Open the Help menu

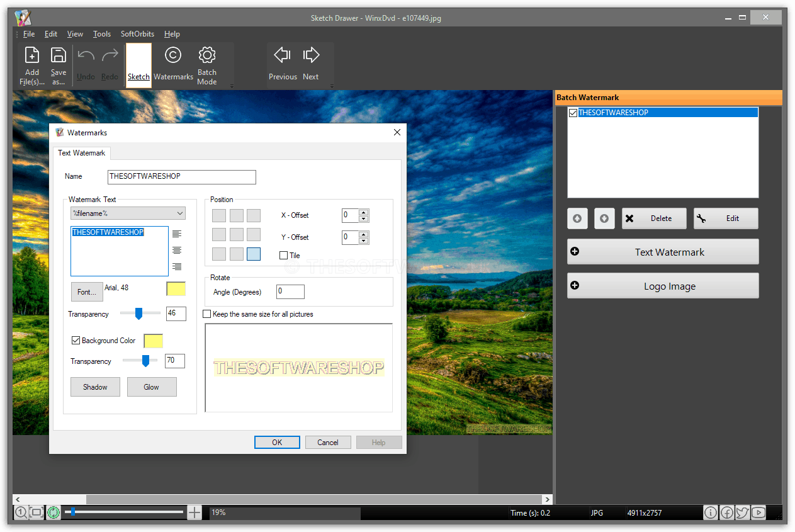point(172,34)
